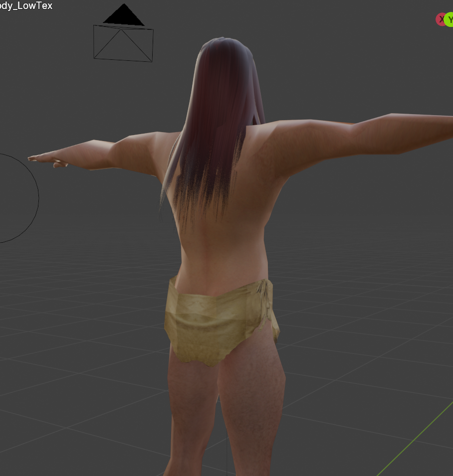Click the red X axis gizmo handle
Viewport: 453px width, 476px height.
click(440, 19)
